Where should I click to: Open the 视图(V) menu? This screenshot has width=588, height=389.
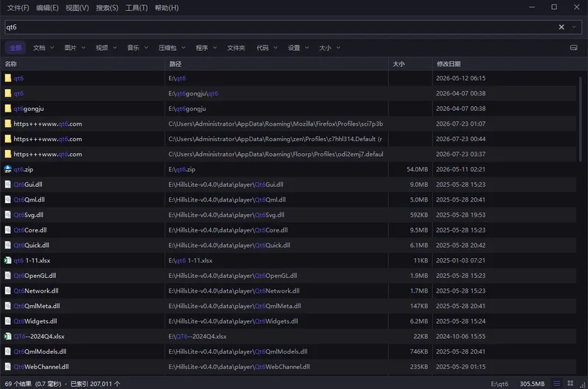[x=77, y=8]
